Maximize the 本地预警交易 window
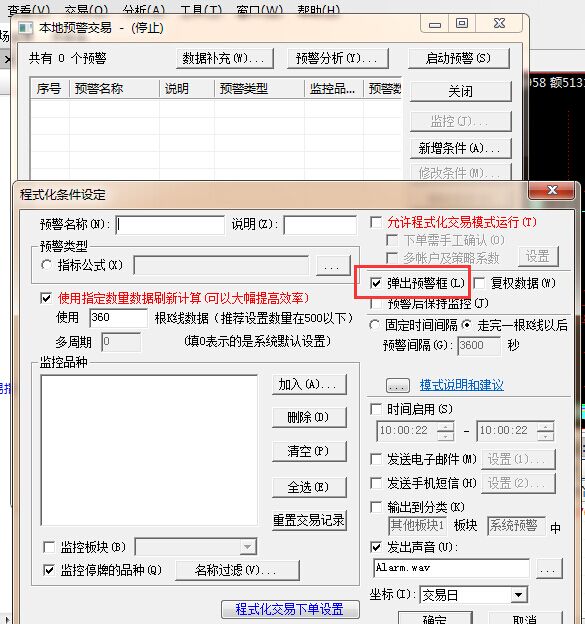Viewport: 585px width, 624px height. [462, 23]
